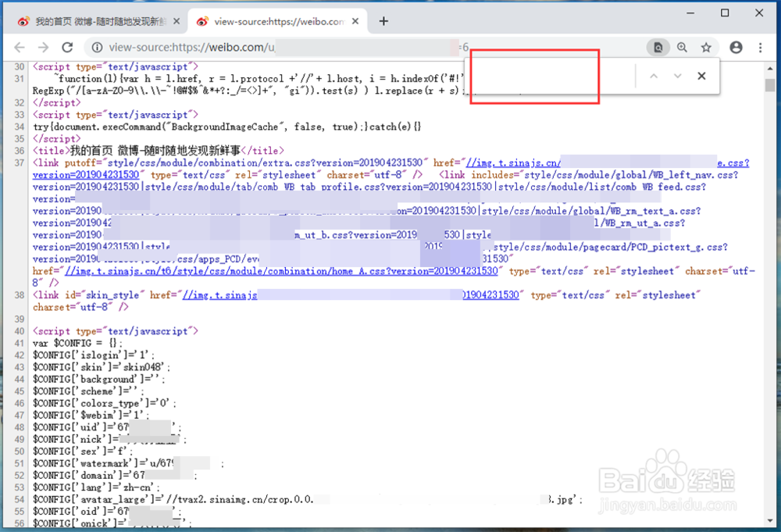Click $CONFIG['islogin']='1' line
The width and height of the screenshot is (781, 532).
[94, 355]
